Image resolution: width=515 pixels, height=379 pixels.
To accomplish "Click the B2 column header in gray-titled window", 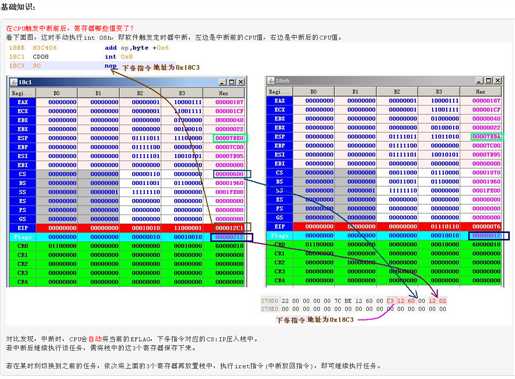I will (397, 91).
